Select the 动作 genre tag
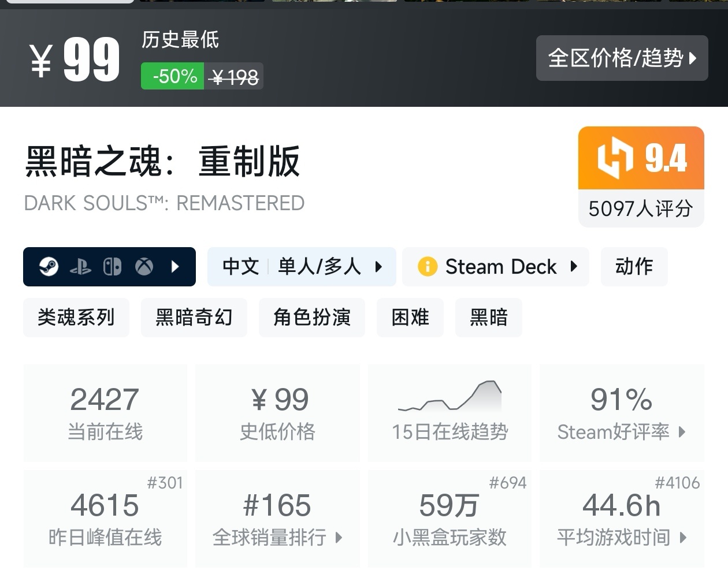728x578 pixels. pyautogui.click(x=634, y=267)
